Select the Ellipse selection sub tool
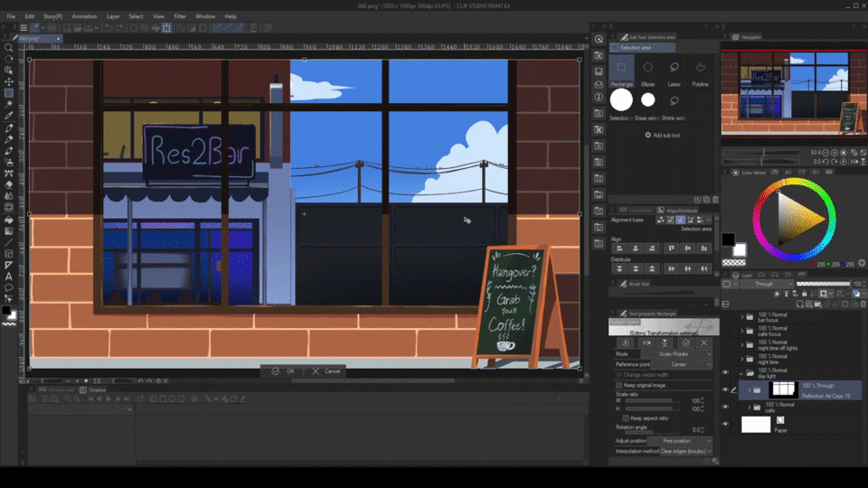This screenshot has width=868, height=488. (x=648, y=69)
